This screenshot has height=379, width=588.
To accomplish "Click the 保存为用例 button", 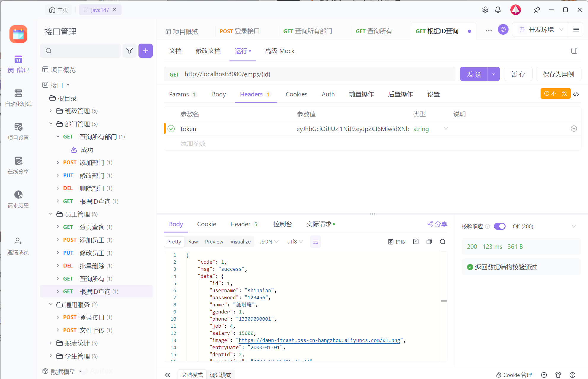I will coord(559,74).
